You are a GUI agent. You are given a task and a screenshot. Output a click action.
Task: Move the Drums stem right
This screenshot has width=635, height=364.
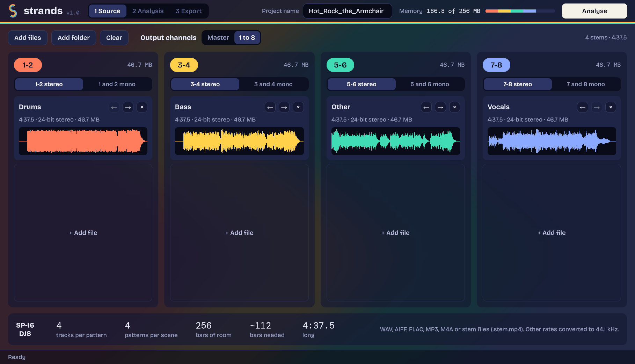(128, 107)
